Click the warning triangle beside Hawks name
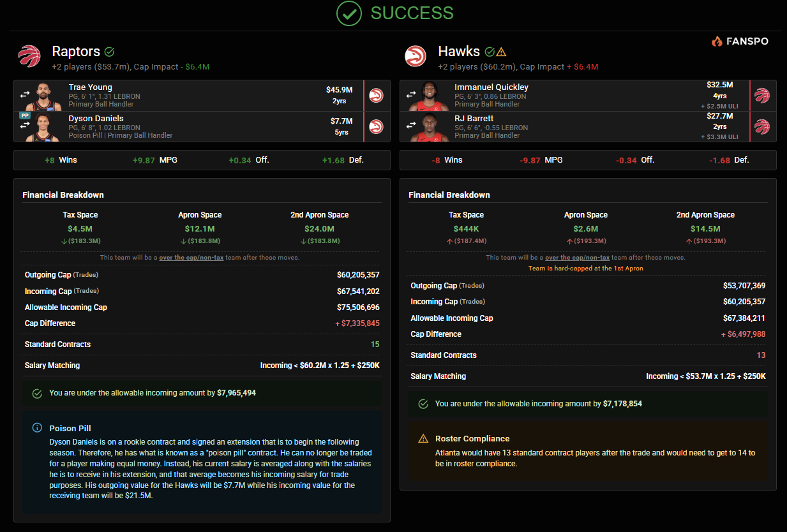Screen dimensions: 787x532 pyautogui.click(x=501, y=52)
